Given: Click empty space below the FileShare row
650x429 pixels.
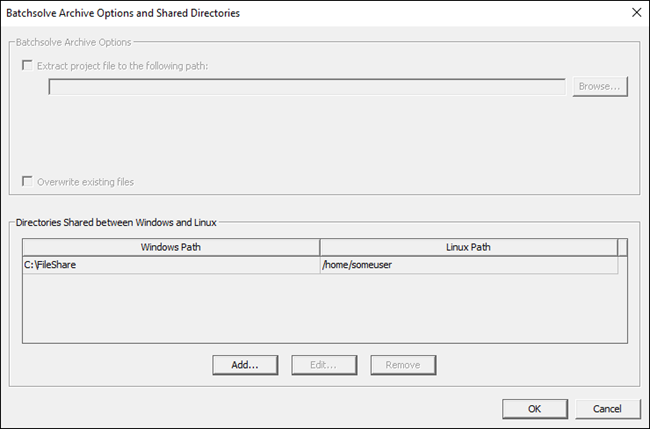Looking at the screenshot, I should (x=320, y=310).
